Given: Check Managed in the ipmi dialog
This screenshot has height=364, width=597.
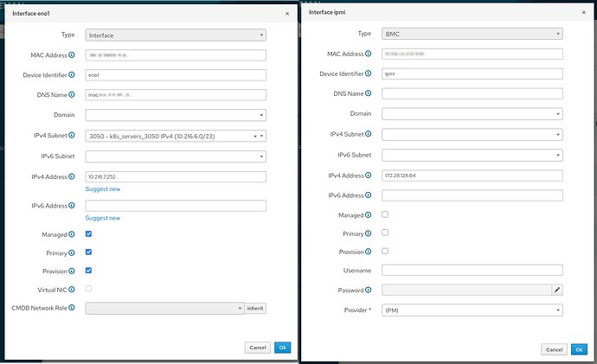Looking at the screenshot, I should tap(385, 214).
